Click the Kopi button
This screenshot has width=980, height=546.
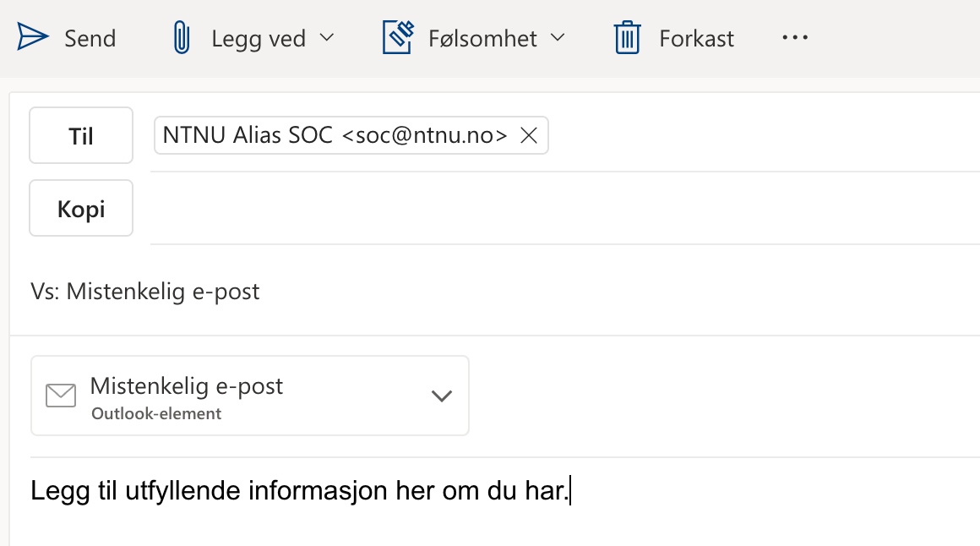(x=81, y=208)
